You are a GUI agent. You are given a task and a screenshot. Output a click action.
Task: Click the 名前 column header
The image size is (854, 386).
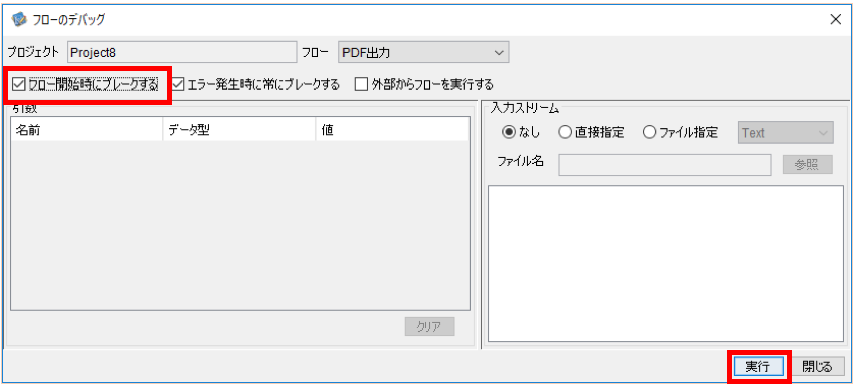[x=87, y=130]
